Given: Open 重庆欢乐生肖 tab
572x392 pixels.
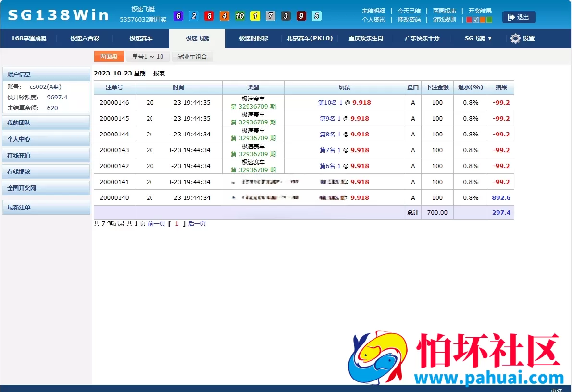Looking at the screenshot, I should [365, 38].
